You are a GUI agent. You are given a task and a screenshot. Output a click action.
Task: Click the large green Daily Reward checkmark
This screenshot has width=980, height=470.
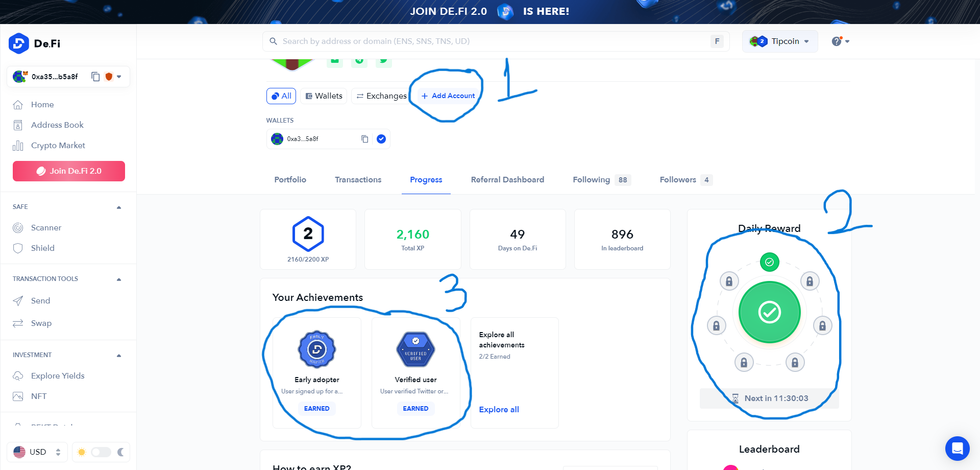click(x=770, y=312)
